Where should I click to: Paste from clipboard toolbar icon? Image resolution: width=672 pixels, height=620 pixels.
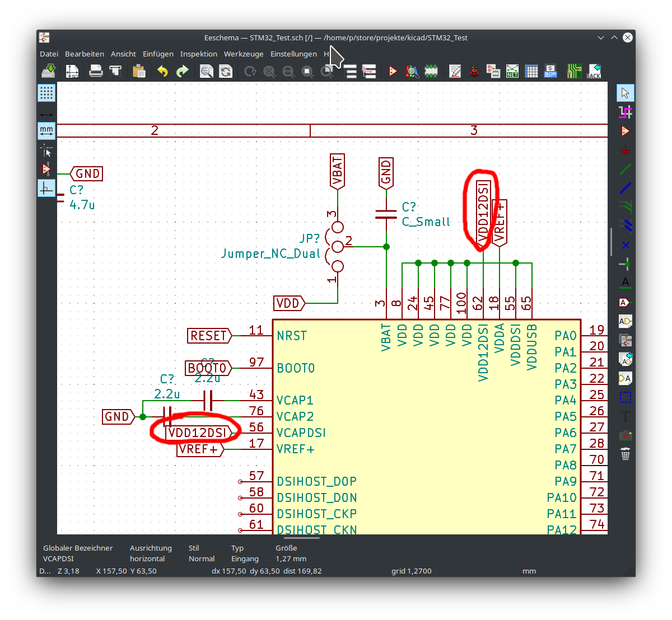[x=139, y=71]
